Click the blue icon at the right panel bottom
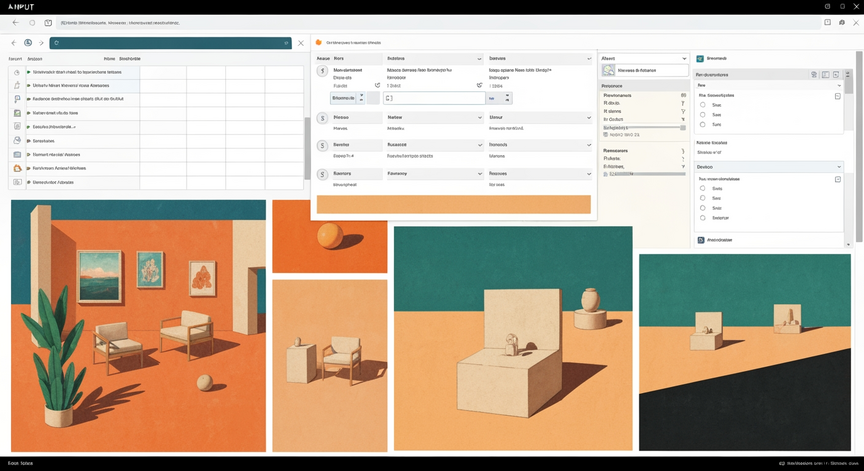This screenshot has height=471, width=864. pos(701,240)
